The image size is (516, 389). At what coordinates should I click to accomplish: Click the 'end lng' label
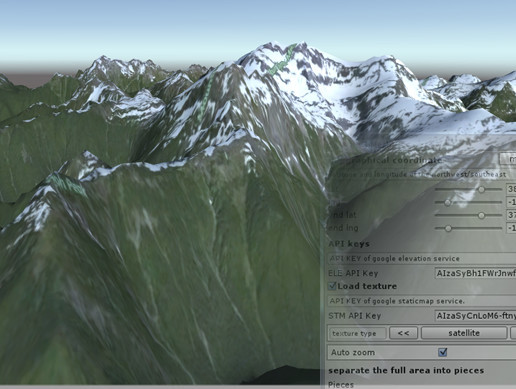coord(343,228)
